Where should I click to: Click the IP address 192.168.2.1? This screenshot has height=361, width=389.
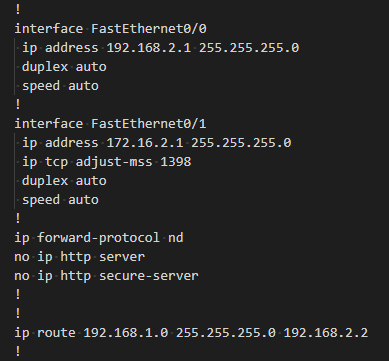pos(149,48)
